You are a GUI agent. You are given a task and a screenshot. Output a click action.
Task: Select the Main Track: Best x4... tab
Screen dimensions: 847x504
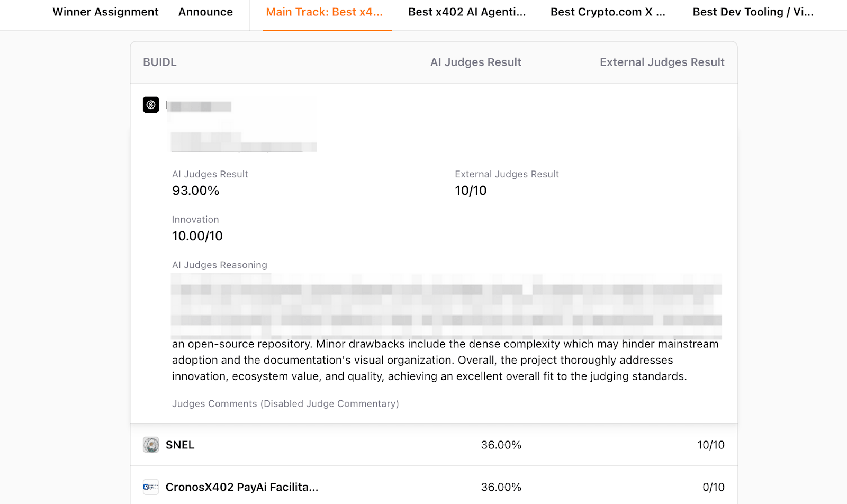324,12
